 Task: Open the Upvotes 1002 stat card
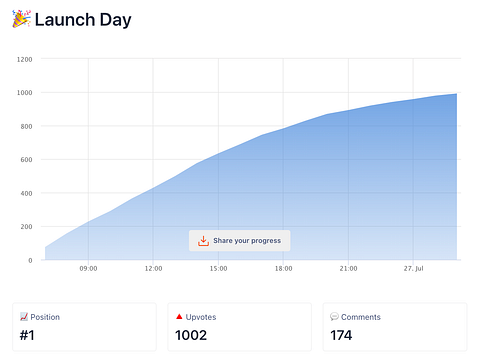(240, 327)
